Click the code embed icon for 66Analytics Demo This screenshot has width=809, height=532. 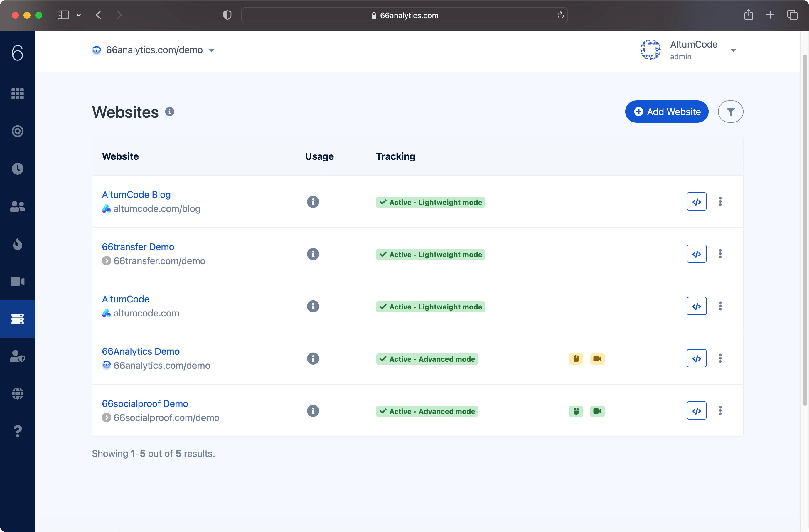pyautogui.click(x=697, y=358)
